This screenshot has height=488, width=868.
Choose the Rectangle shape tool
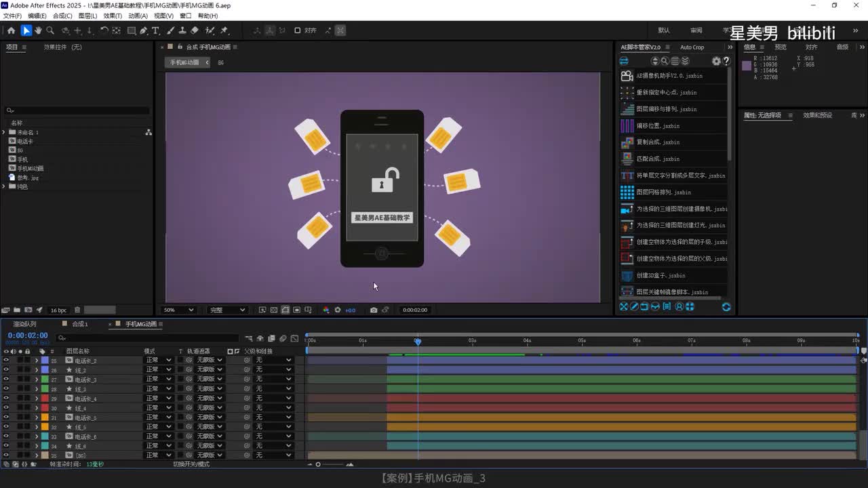[132, 30]
